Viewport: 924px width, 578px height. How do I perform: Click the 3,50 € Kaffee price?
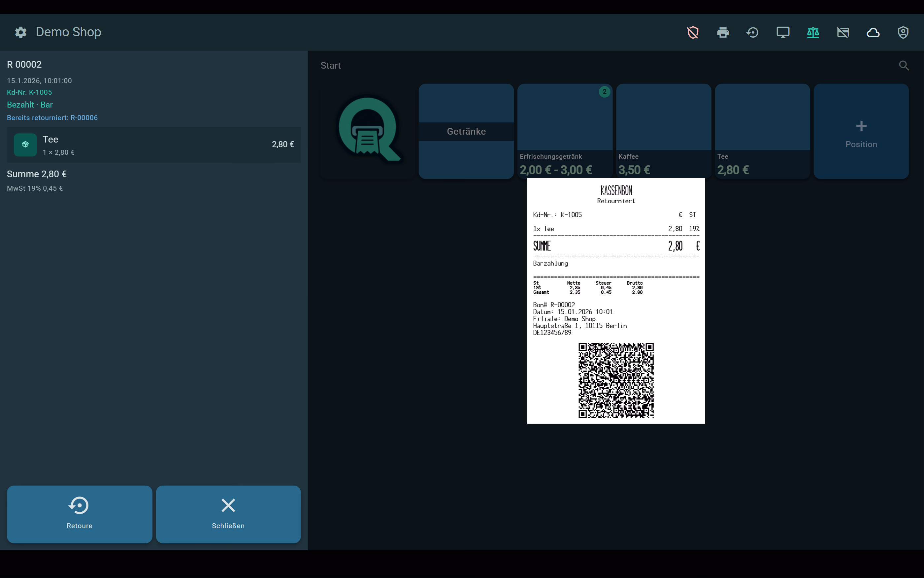pyautogui.click(x=634, y=170)
